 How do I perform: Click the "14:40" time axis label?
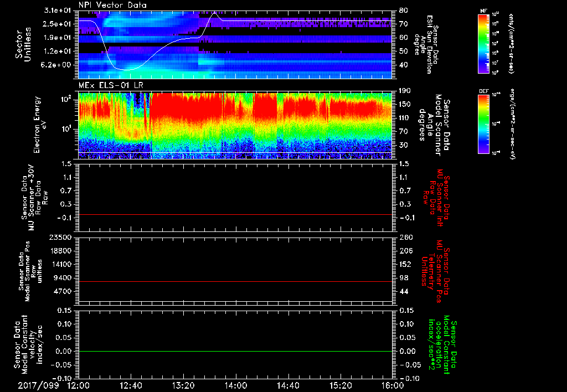[288, 385]
